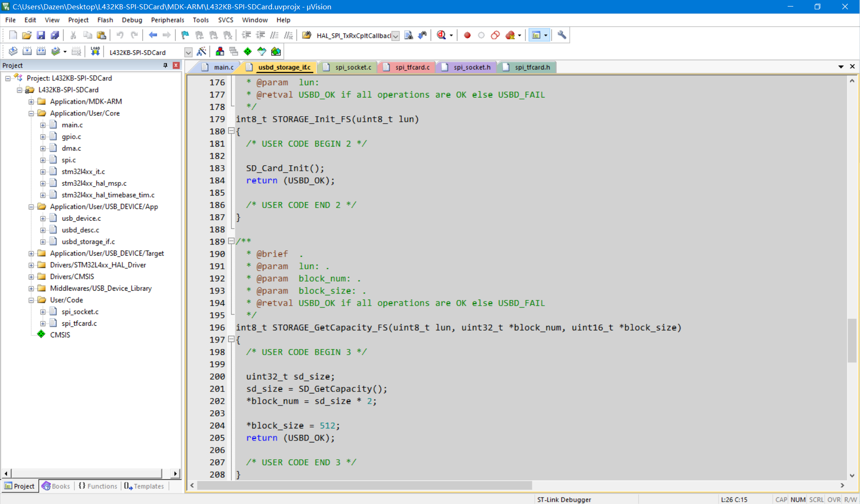
Task: Open the Peripherals menu
Action: [x=167, y=20]
